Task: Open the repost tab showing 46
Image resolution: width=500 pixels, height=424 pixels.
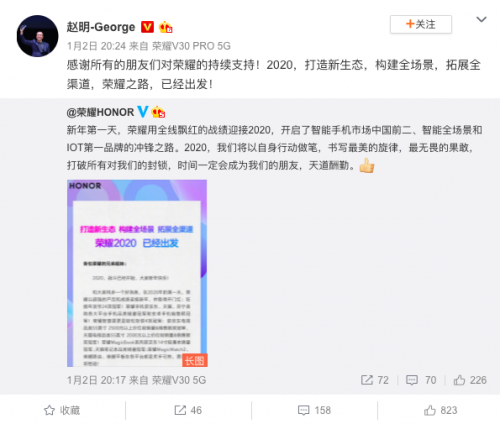Action: (188, 410)
